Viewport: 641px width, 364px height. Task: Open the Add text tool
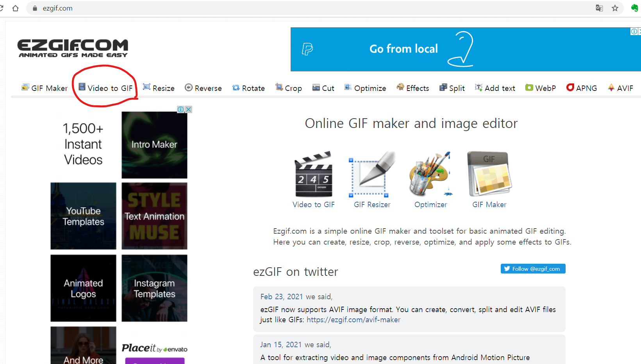coord(495,88)
